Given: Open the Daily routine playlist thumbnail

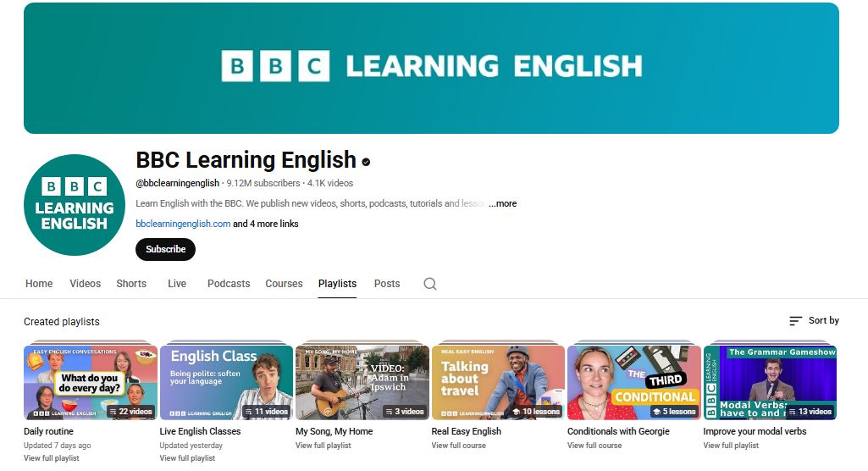Looking at the screenshot, I should point(91,382).
